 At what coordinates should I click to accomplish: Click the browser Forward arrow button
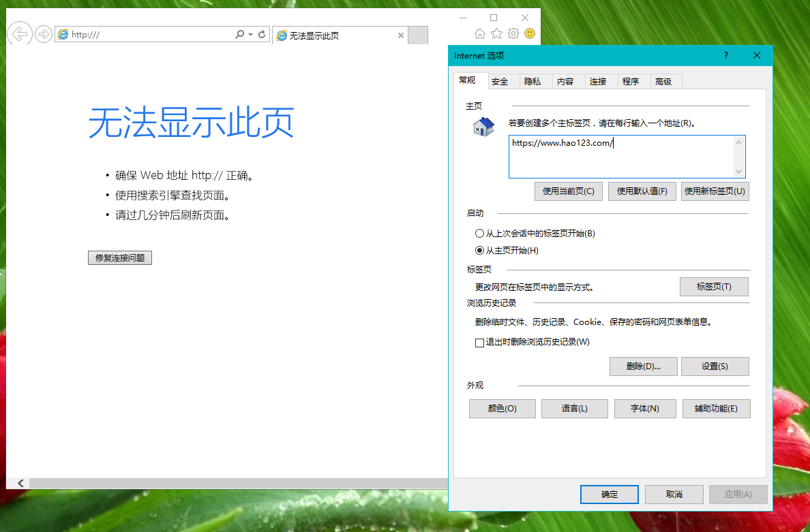44,35
